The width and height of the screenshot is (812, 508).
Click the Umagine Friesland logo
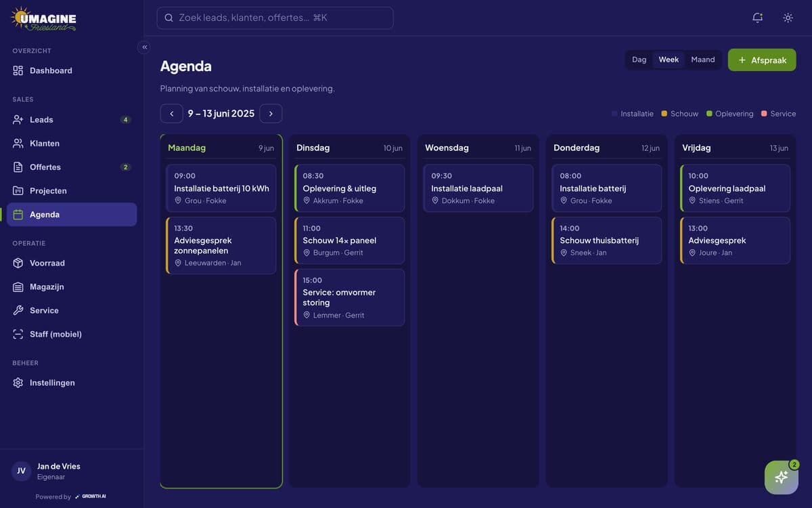[x=44, y=19]
